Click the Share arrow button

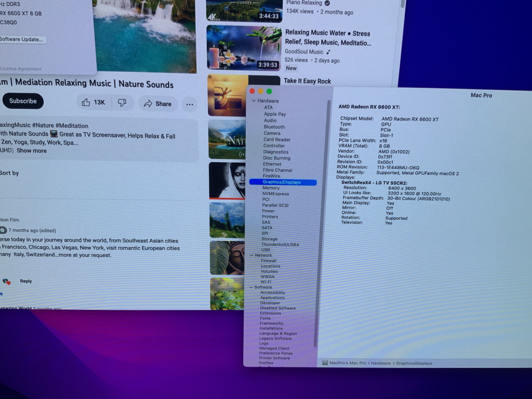click(158, 104)
